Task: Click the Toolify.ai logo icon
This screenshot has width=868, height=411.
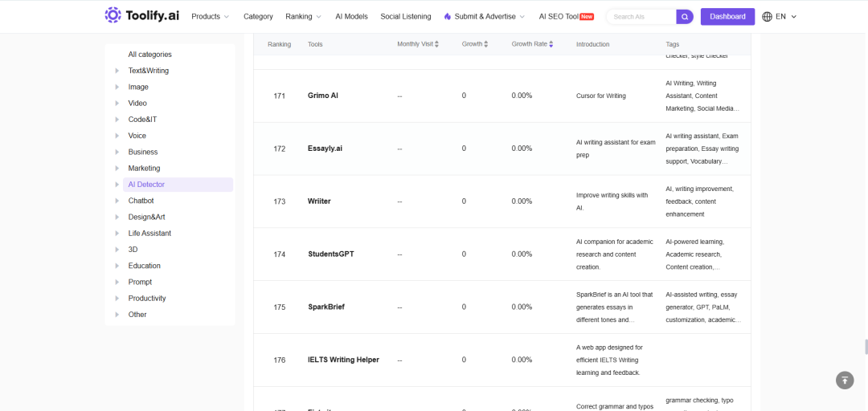Action: 113,15
